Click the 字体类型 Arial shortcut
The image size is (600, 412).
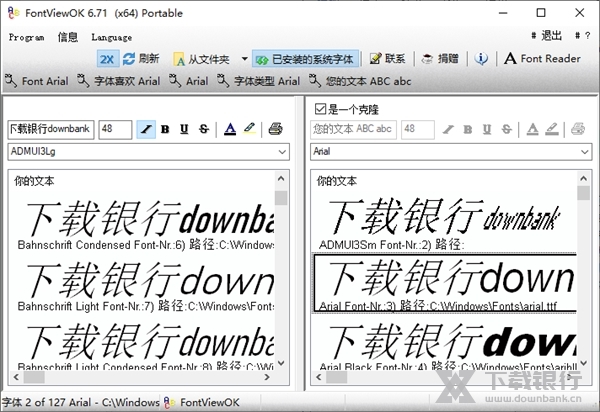tap(258, 81)
